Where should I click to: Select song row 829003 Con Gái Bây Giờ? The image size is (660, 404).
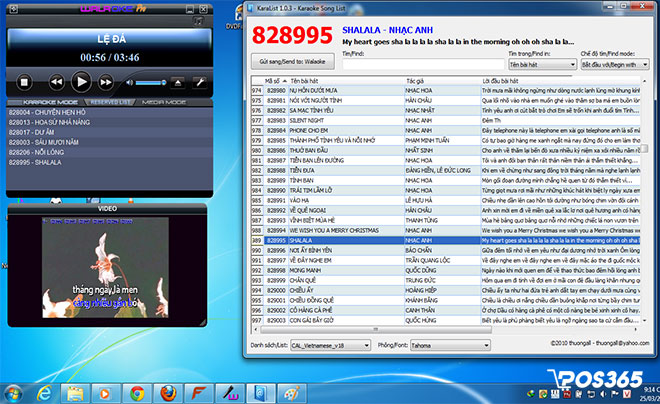click(x=445, y=321)
